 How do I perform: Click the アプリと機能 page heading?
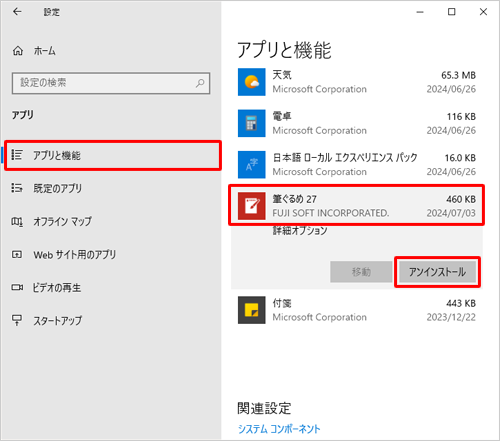point(284,50)
